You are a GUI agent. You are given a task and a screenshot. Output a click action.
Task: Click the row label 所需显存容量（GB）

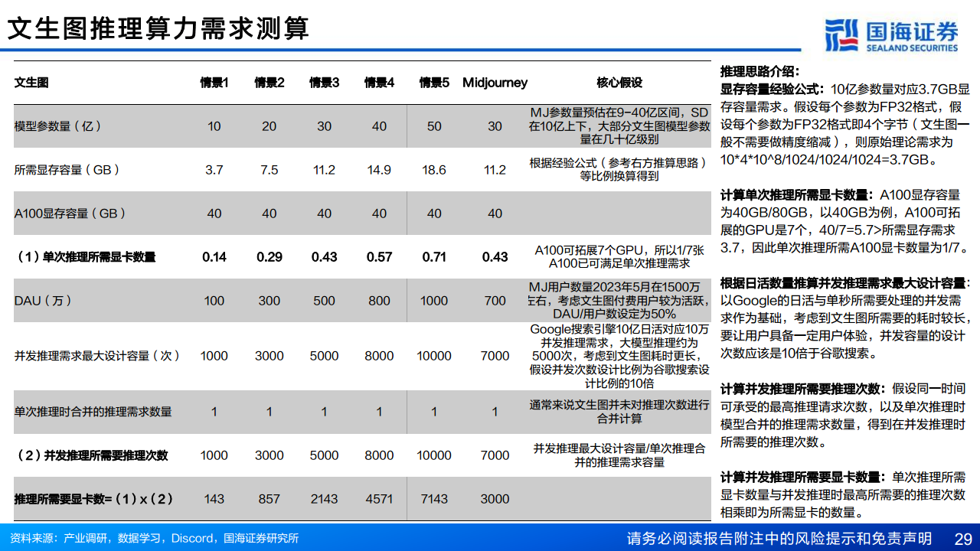pos(67,170)
